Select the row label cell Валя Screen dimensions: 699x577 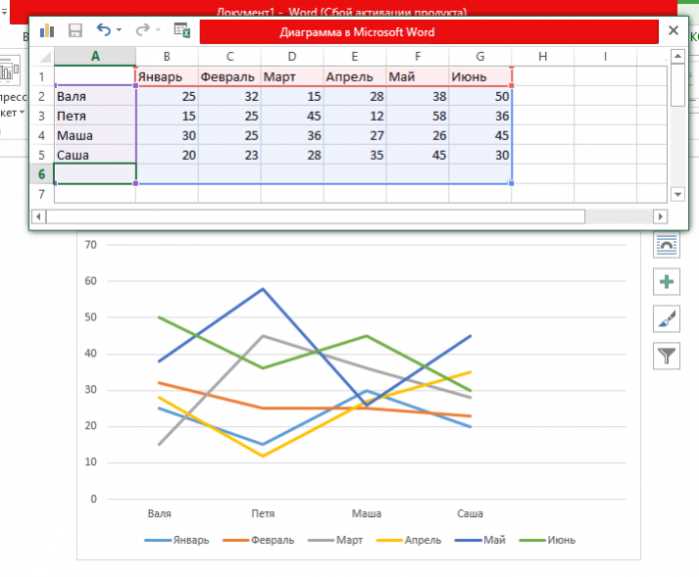(95, 96)
